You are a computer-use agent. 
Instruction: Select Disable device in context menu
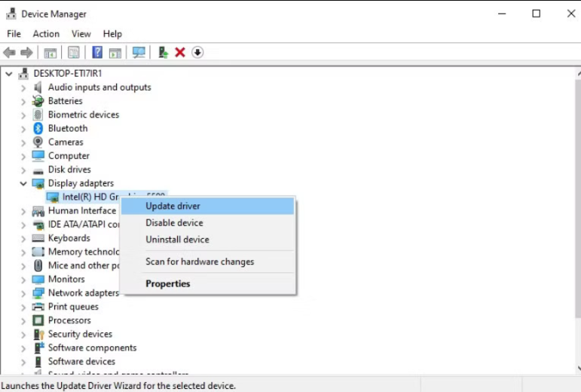174,223
